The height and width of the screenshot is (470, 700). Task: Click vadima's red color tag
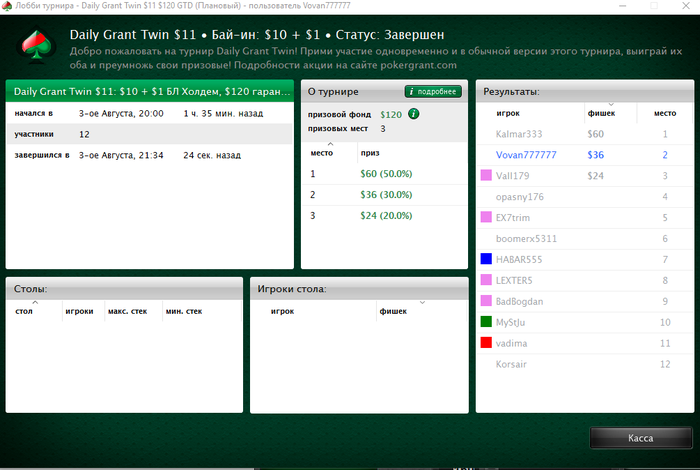[x=486, y=342]
